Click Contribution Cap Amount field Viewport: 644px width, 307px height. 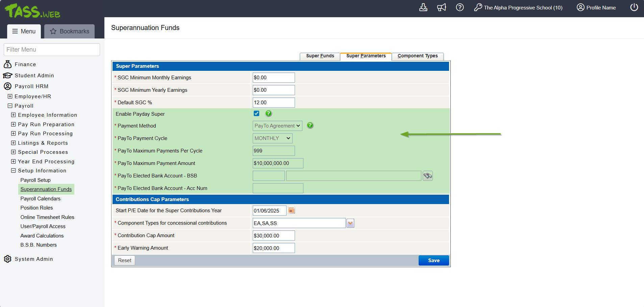274,235
